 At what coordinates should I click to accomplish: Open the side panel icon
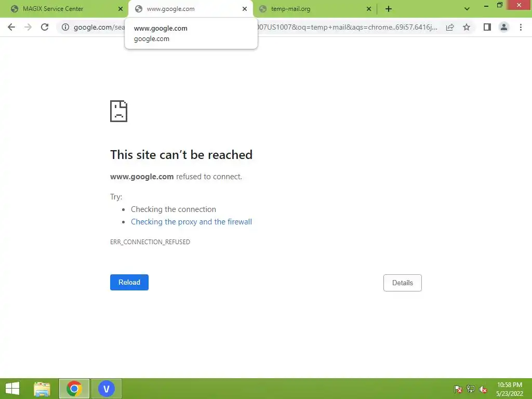click(x=487, y=27)
